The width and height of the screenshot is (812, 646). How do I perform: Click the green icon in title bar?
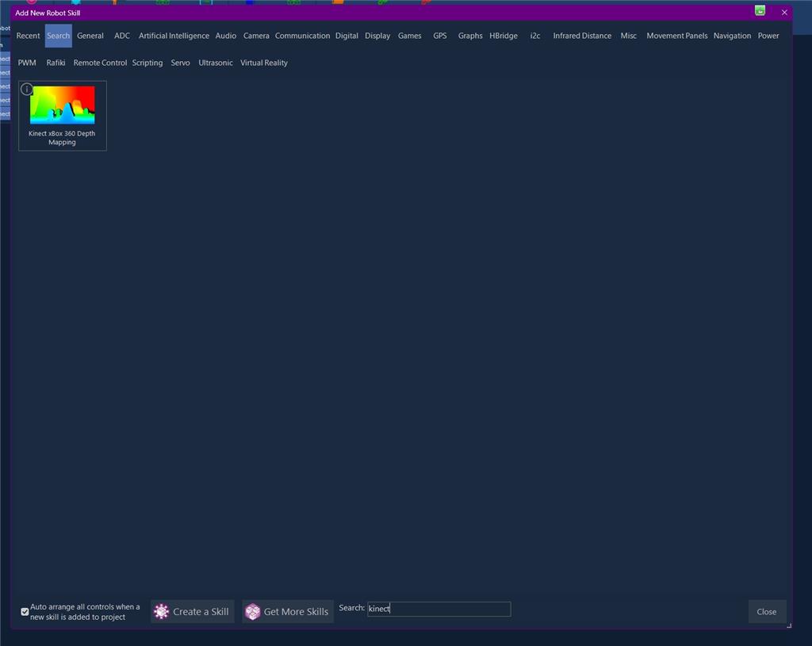pyautogui.click(x=760, y=10)
